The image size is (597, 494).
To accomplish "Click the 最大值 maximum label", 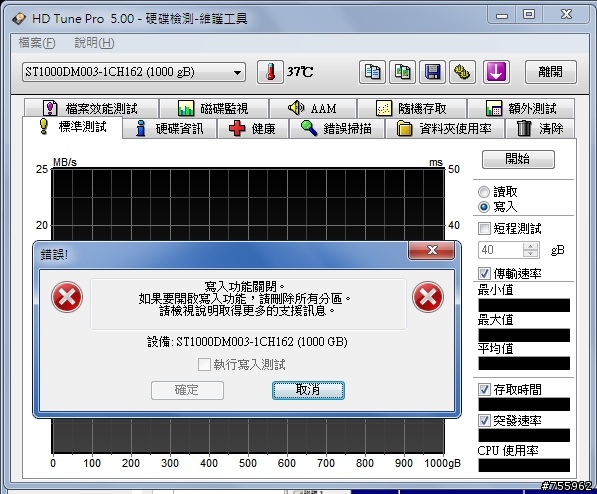I will click(495, 320).
